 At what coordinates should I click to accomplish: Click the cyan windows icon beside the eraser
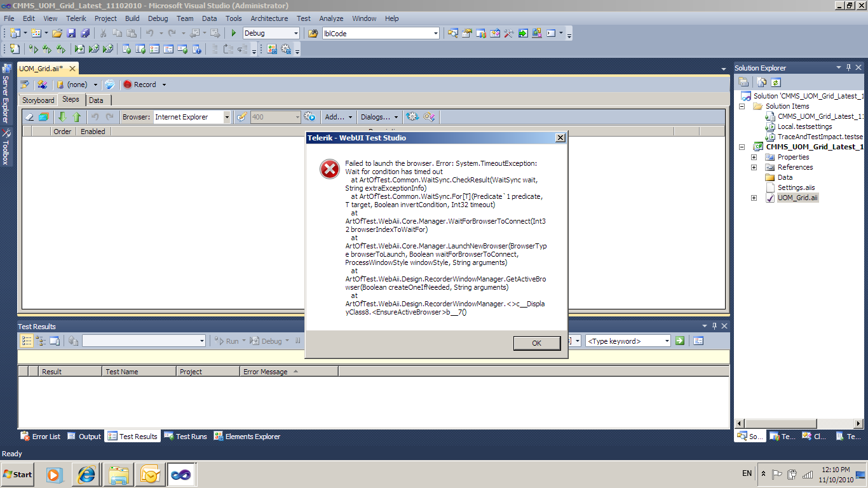pyautogui.click(x=44, y=117)
